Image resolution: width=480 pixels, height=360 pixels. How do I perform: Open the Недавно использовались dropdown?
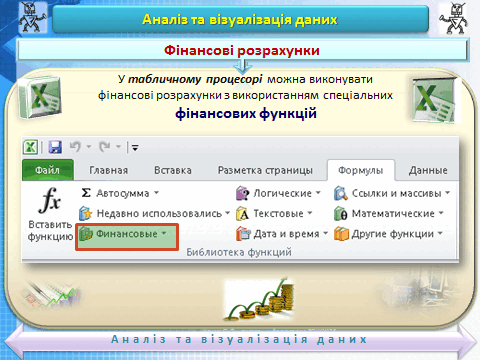coord(227,213)
